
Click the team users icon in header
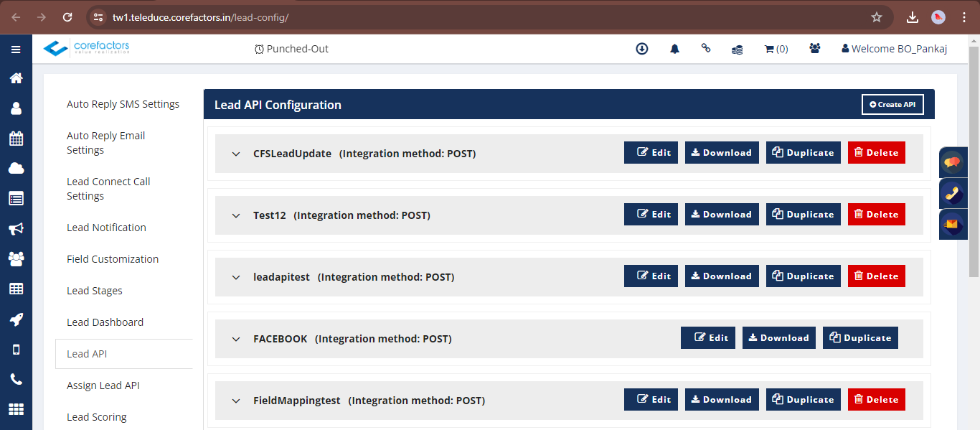(x=815, y=48)
